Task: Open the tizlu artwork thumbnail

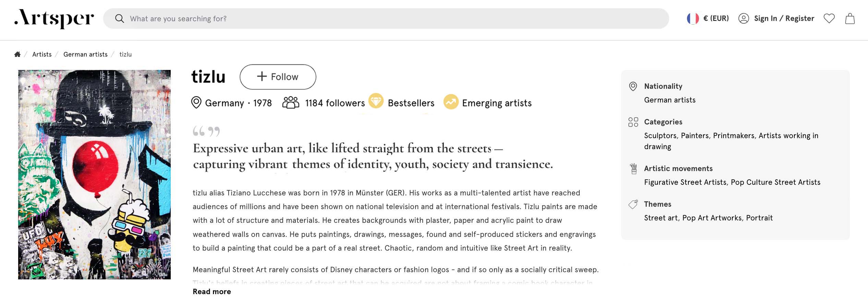Action: click(x=94, y=174)
